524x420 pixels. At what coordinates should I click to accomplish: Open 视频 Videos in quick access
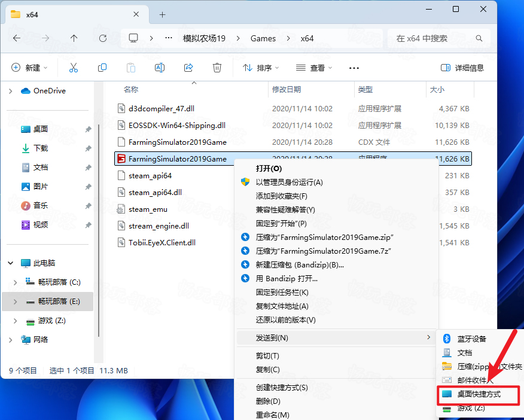click(x=41, y=225)
